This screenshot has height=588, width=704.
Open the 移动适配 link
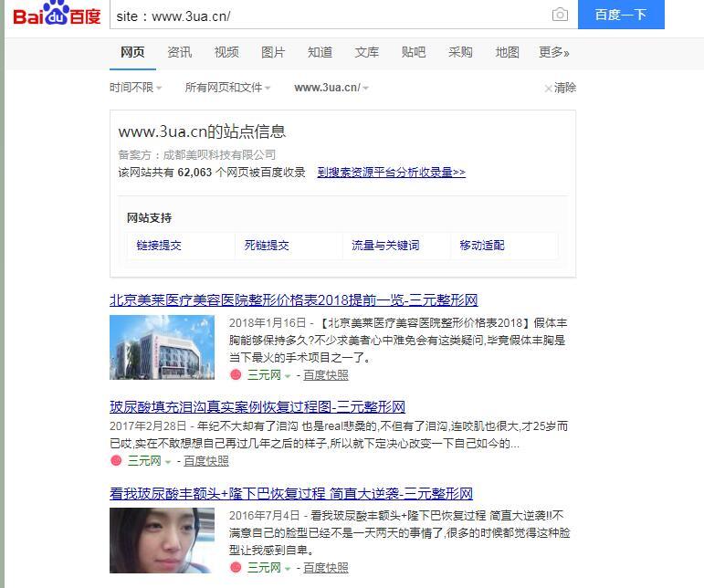[482, 245]
